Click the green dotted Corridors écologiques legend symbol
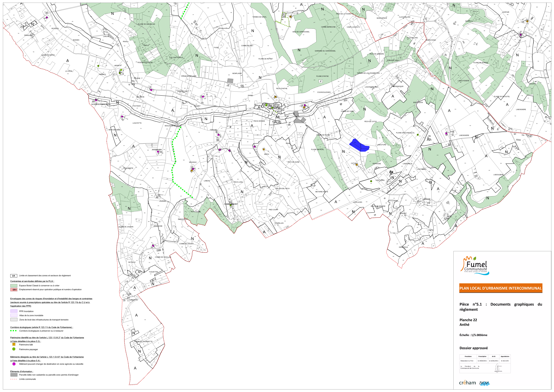 click(x=13, y=331)
